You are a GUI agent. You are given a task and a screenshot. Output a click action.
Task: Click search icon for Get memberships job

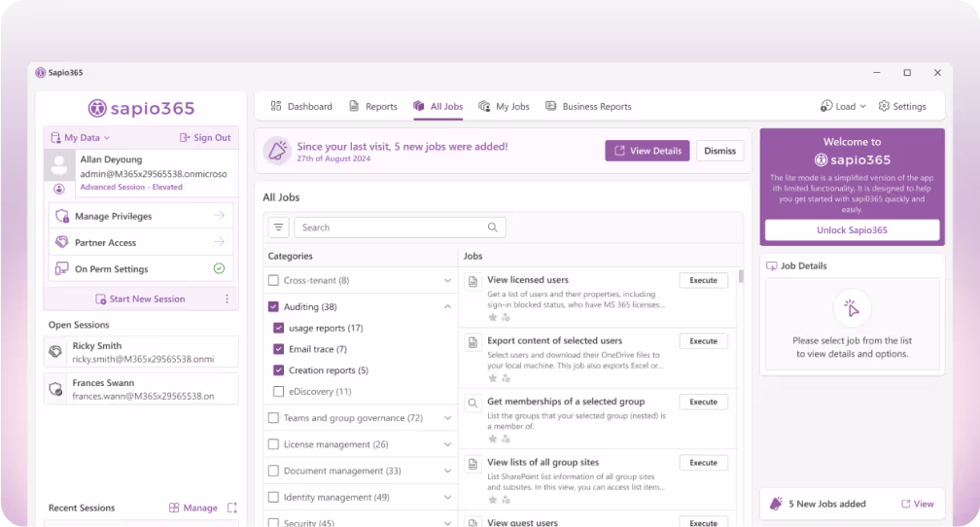tap(473, 403)
